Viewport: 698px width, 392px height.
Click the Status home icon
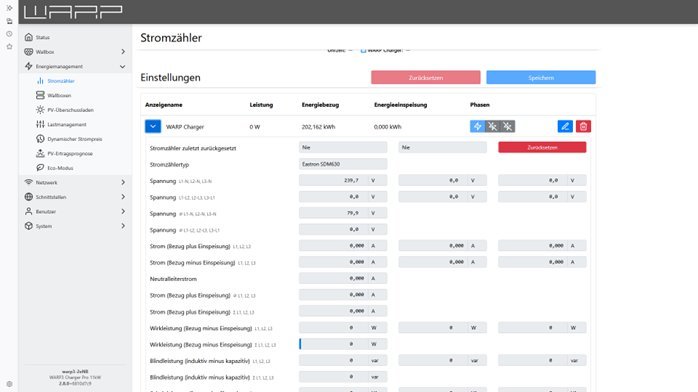[29, 37]
